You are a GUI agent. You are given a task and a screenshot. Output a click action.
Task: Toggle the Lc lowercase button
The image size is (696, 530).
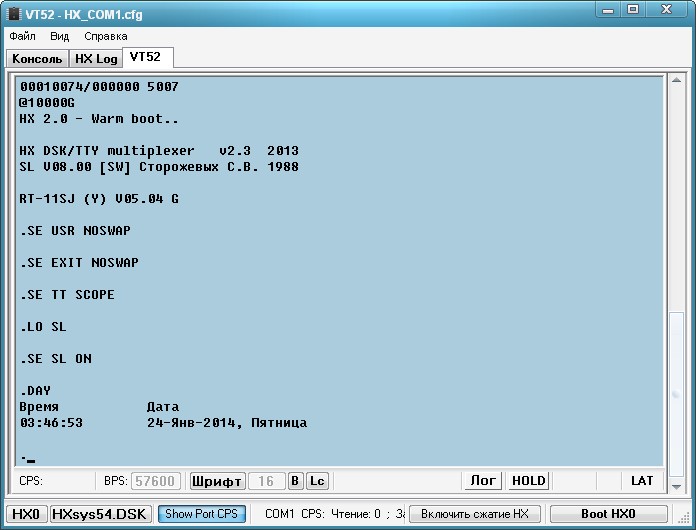pyautogui.click(x=316, y=481)
